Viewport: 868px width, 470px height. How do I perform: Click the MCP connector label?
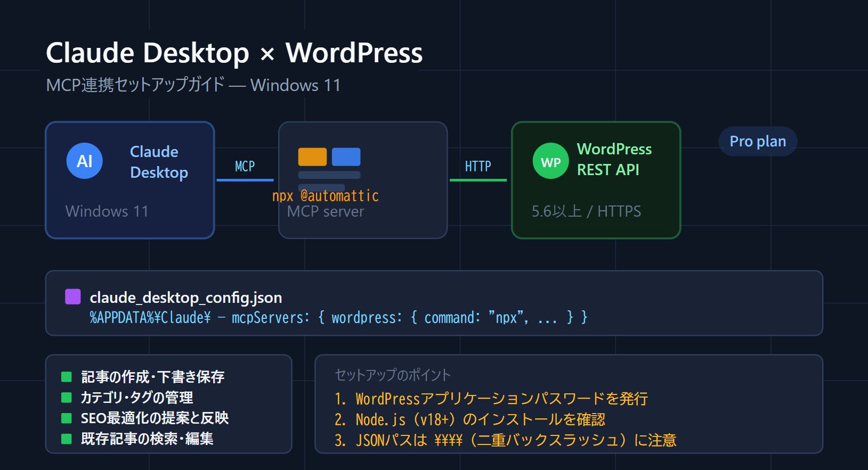(x=245, y=167)
